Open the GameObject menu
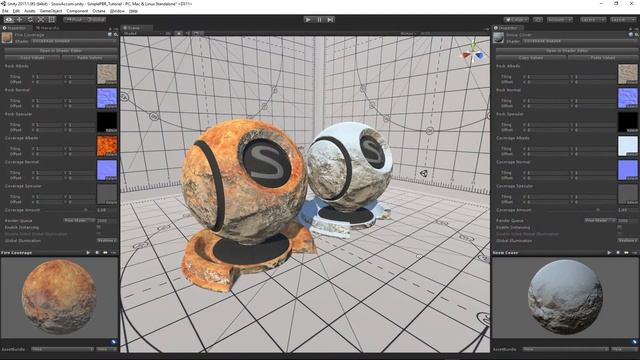 51,11
